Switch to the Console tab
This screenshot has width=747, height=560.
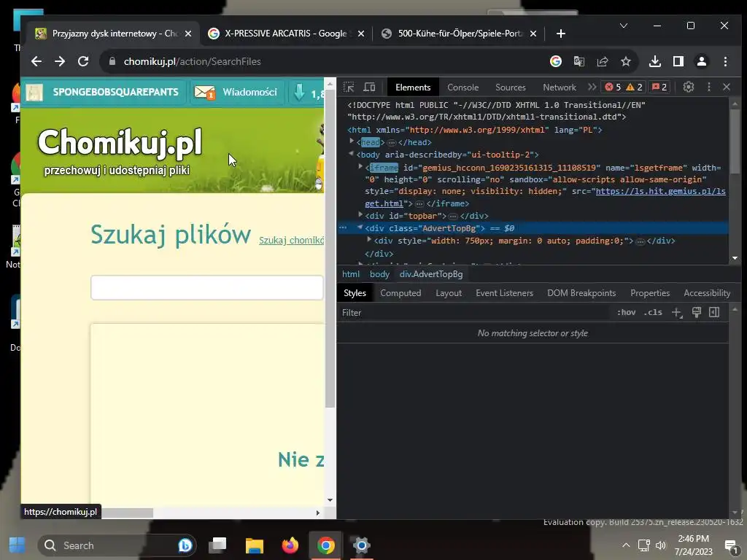click(462, 87)
